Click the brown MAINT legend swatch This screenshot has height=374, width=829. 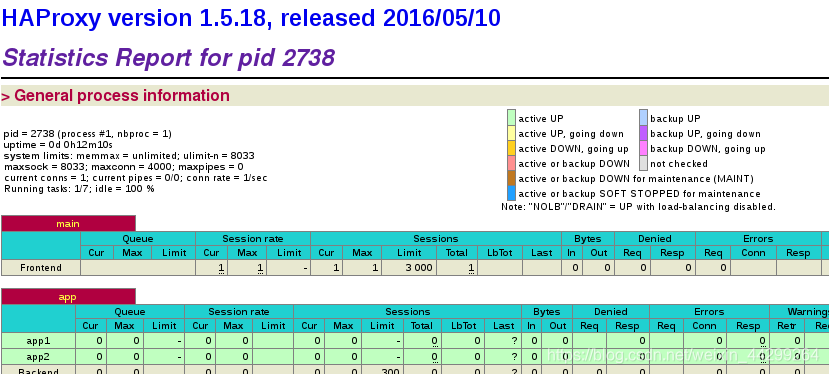pyautogui.click(x=511, y=178)
